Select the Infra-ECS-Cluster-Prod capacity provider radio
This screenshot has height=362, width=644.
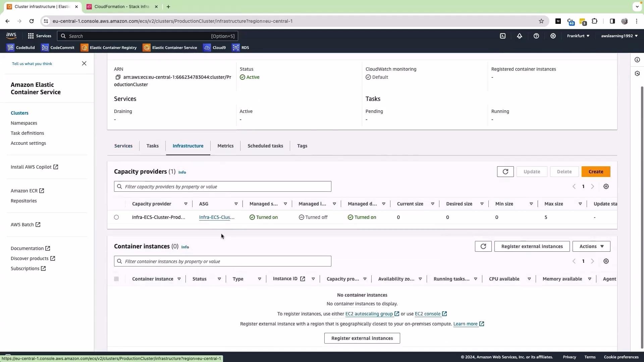click(x=116, y=217)
